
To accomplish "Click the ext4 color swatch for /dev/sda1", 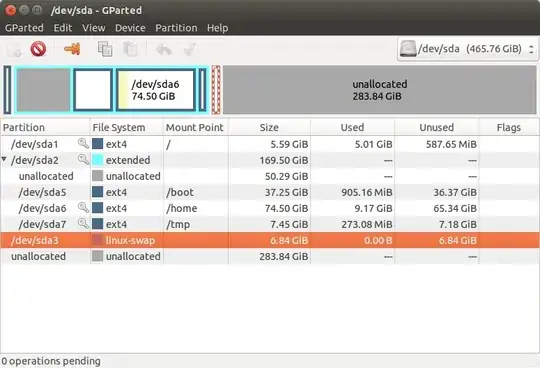I will [x=97, y=144].
